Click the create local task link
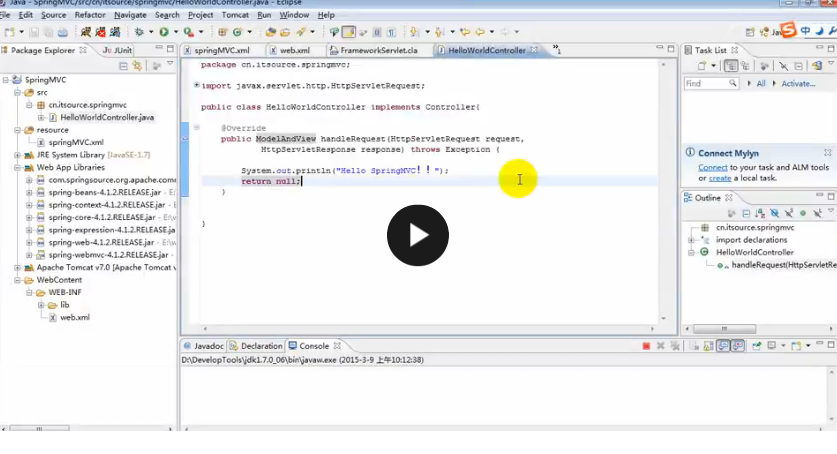This screenshot has height=454, width=837. [720, 178]
